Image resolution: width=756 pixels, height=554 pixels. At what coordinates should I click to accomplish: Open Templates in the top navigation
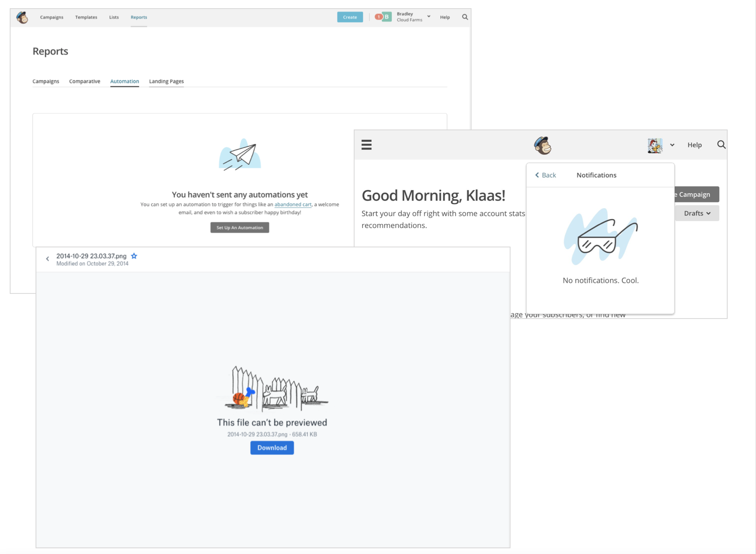coord(86,17)
